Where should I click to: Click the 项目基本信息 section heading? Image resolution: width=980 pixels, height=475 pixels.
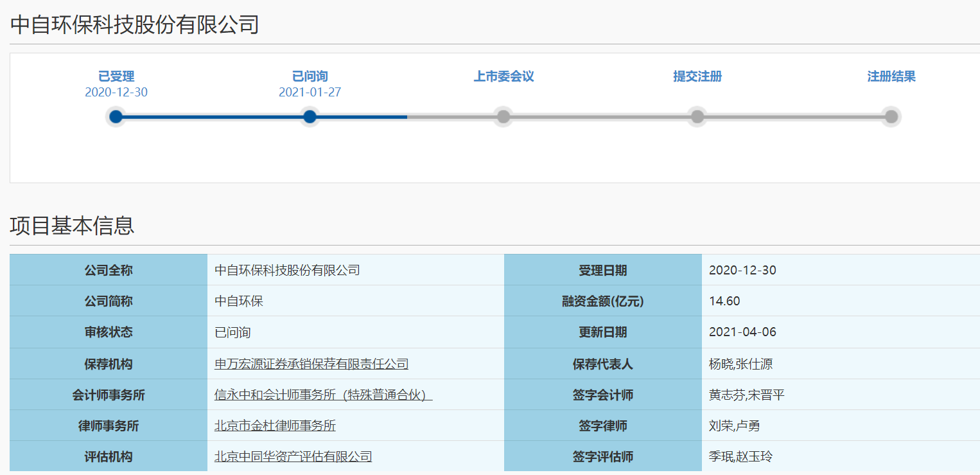pyautogui.click(x=73, y=226)
